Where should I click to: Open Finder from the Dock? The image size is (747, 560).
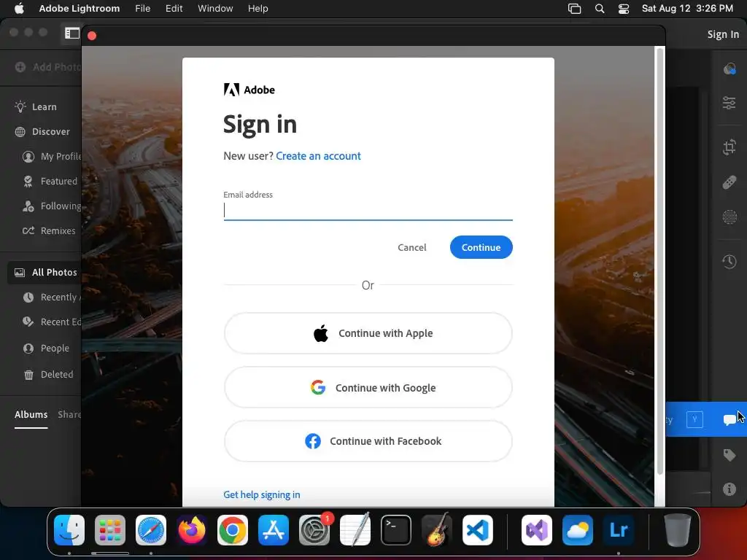pyautogui.click(x=69, y=530)
